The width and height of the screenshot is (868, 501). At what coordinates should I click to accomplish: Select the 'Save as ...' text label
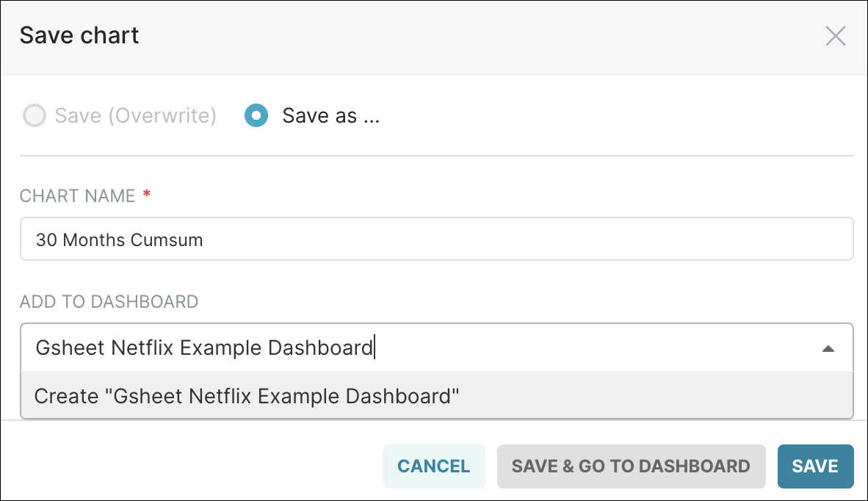(x=330, y=115)
